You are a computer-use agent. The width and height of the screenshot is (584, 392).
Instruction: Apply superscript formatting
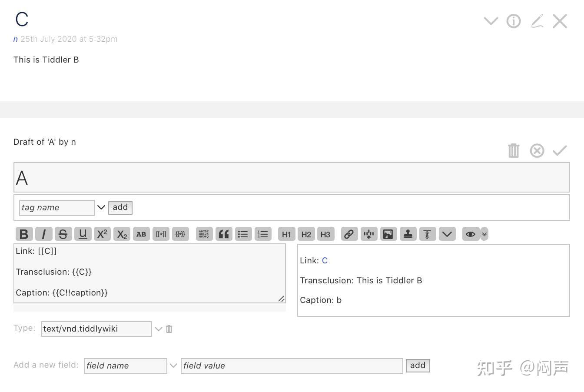(102, 234)
